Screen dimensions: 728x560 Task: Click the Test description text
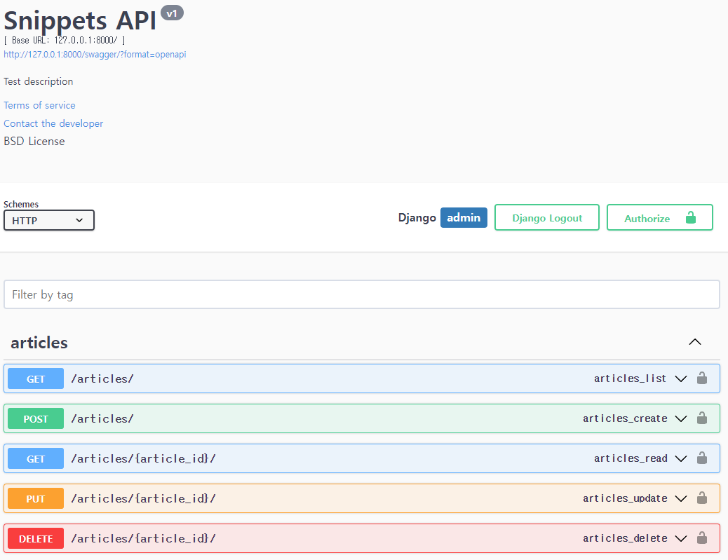[39, 82]
